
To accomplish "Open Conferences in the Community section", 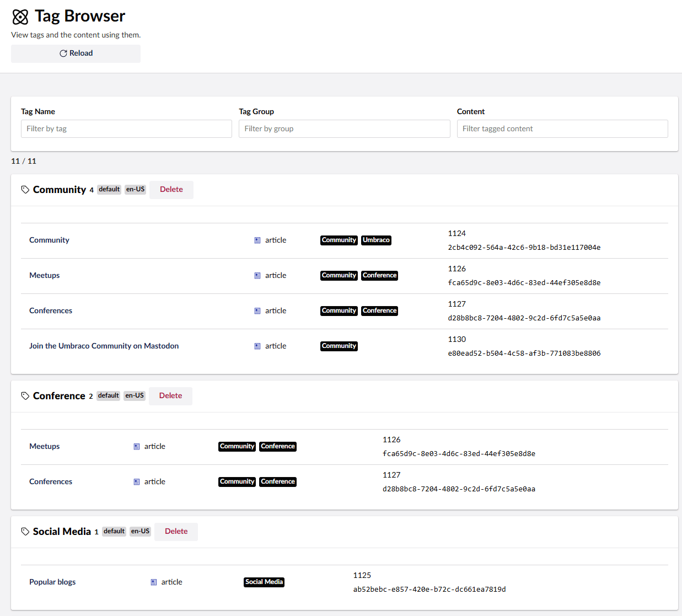I will click(x=51, y=311).
